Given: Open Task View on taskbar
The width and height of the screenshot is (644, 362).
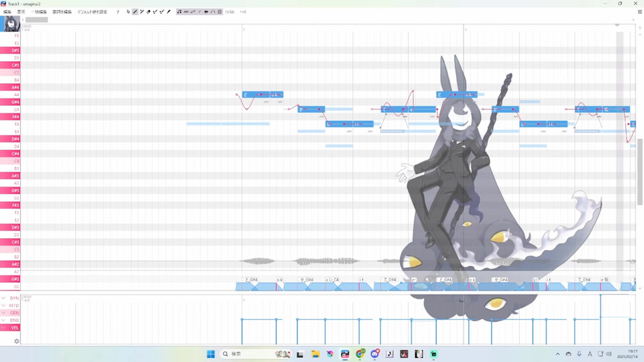Looking at the screenshot, I should [301, 354].
